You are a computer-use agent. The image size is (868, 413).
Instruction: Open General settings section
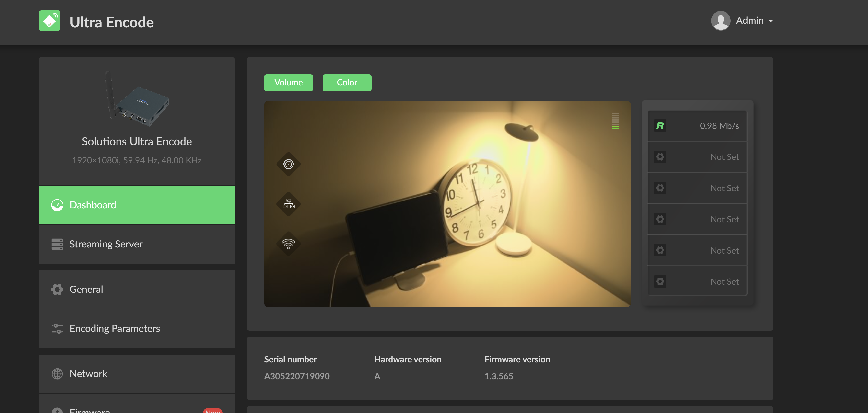click(137, 290)
